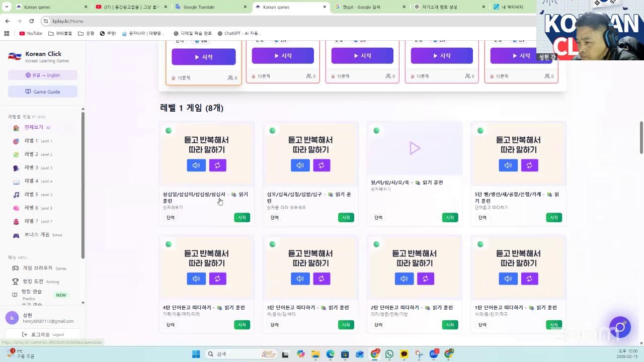Screen dimensions: 644x362
Task: Click repeat icon on 삼십일/삼십이 card
Action: tap(217, 165)
